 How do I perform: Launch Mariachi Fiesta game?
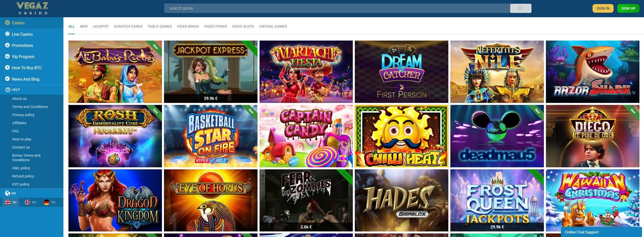point(306,72)
